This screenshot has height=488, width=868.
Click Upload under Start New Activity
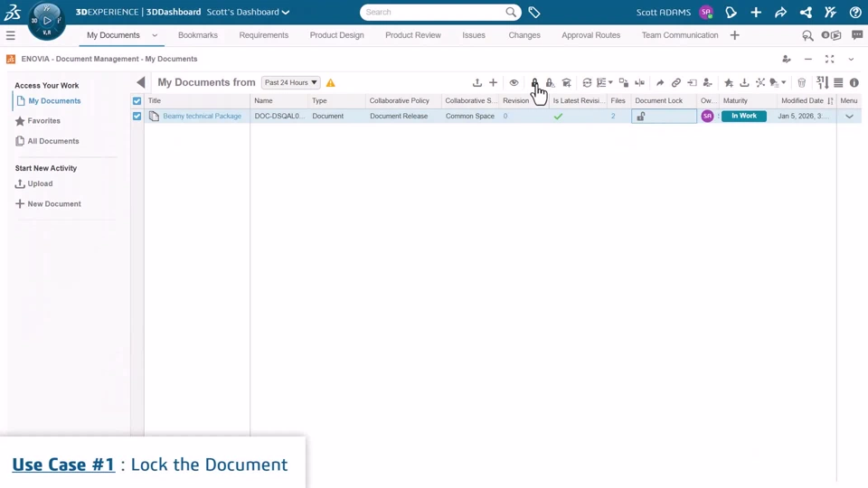point(40,183)
